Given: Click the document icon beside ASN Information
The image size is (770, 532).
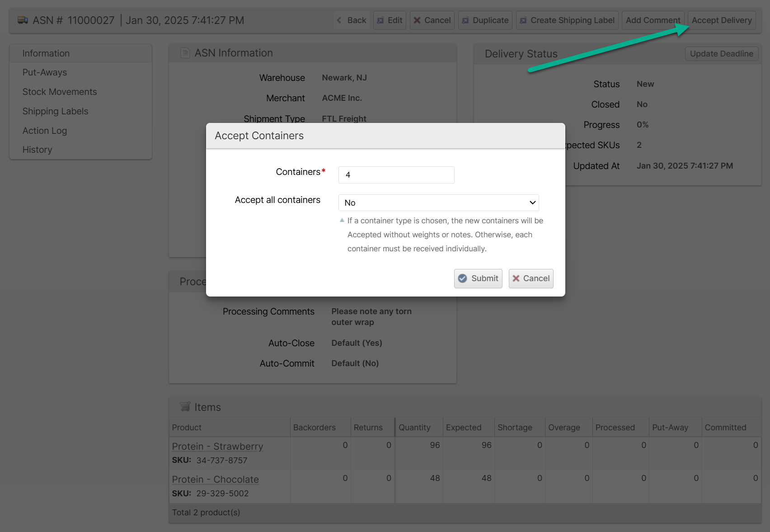Looking at the screenshot, I should pyautogui.click(x=185, y=53).
